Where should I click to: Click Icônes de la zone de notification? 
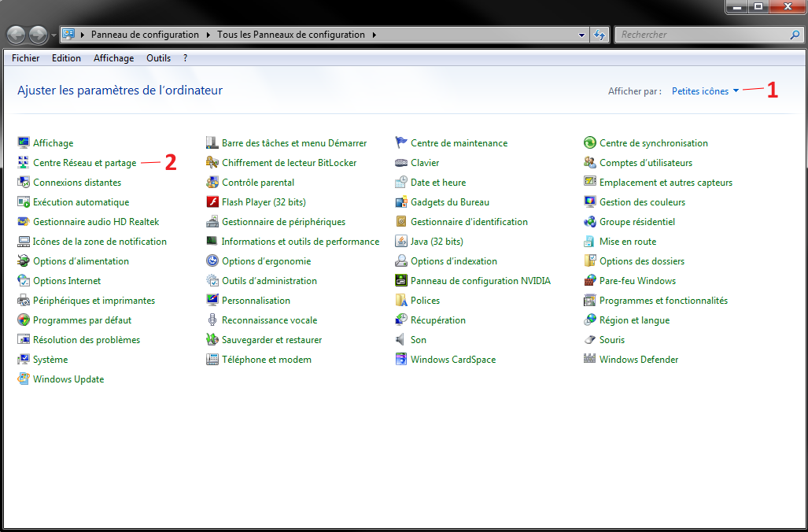coord(100,242)
